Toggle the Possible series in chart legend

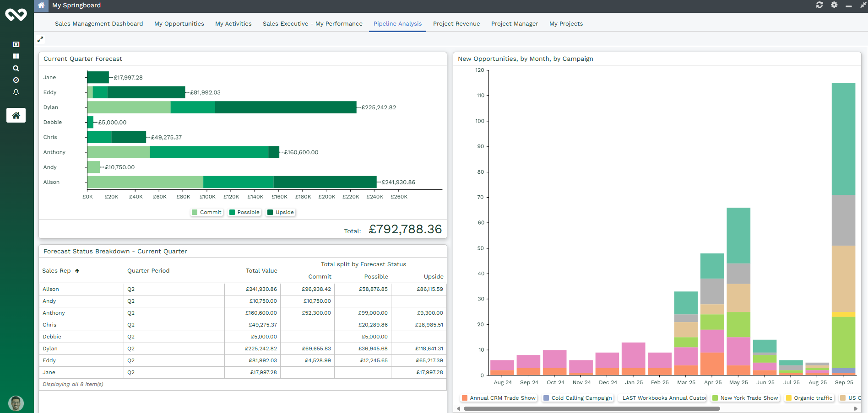(x=244, y=212)
